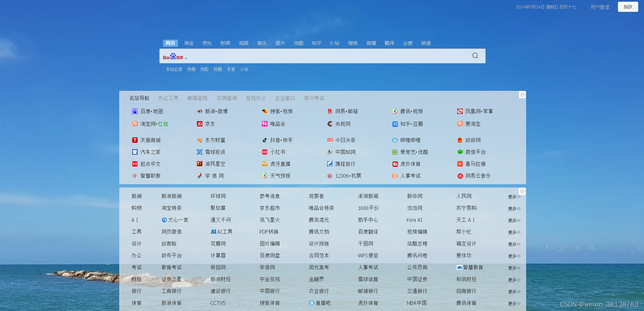This screenshot has width=644, height=311.
Task: Open settings gear of the category links panel
Action: (x=522, y=191)
